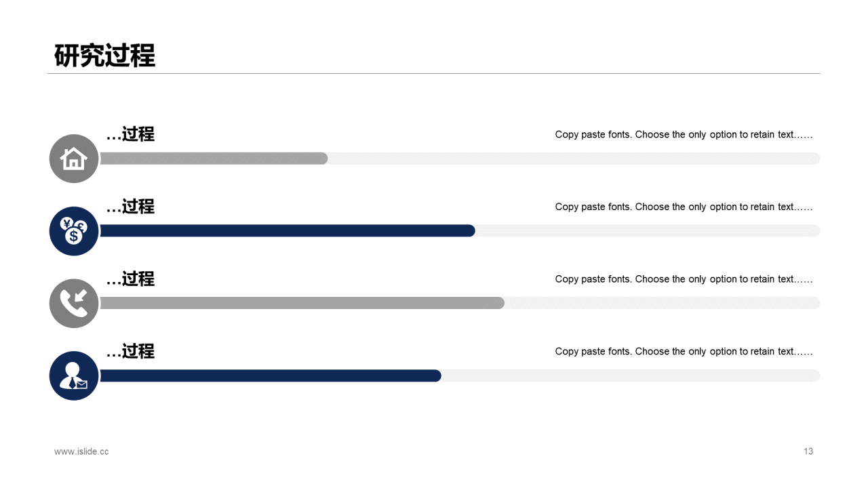Image resolution: width=868 pixels, height=488 pixels.
Task: Click the incoming phone call icon
Action: 74,304
